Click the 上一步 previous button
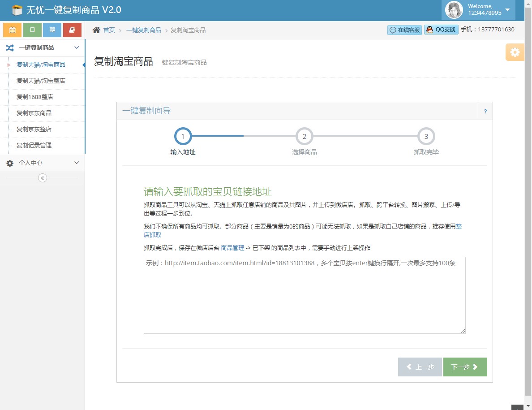This screenshot has width=532, height=410. pyautogui.click(x=420, y=367)
